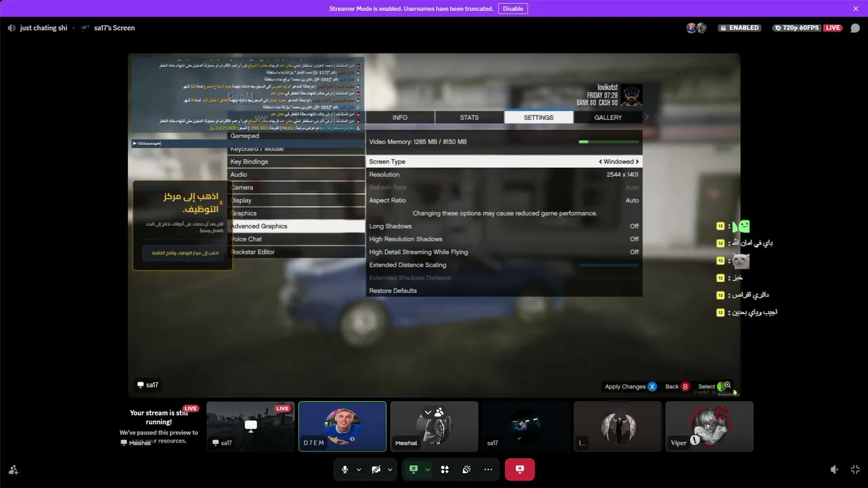The width and height of the screenshot is (868, 488).
Task: Disconnect with the red hang-up button
Action: [x=519, y=469]
